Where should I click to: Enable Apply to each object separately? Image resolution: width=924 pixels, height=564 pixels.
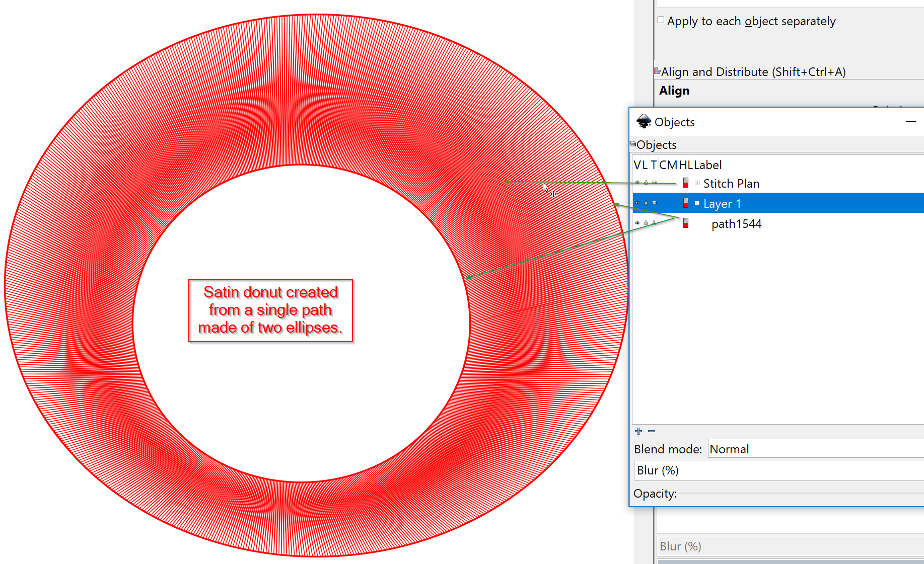click(661, 21)
